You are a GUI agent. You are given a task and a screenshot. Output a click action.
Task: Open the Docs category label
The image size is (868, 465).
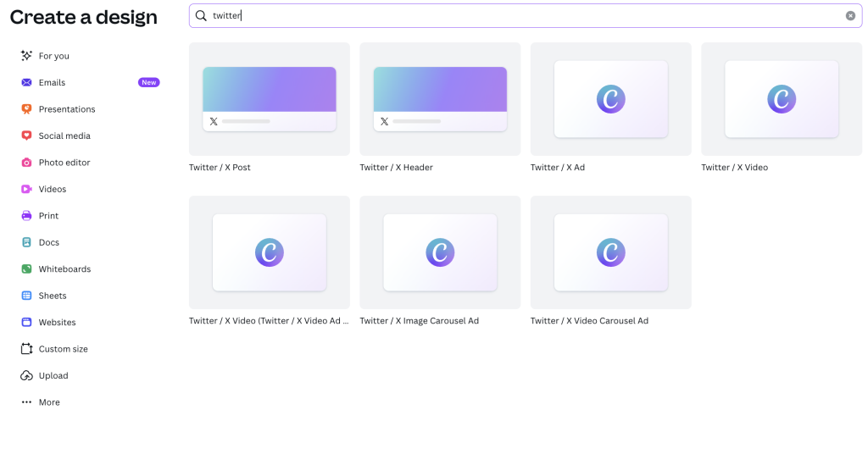(48, 242)
